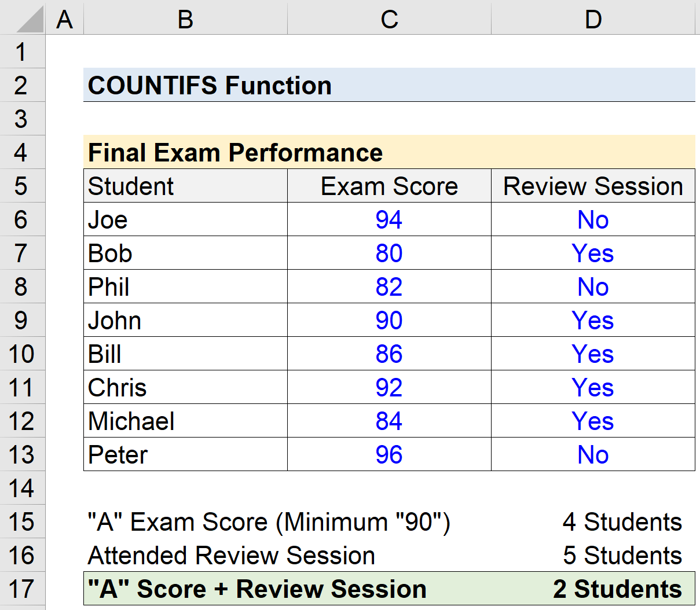Click the 4 Students result cell
The width and height of the screenshot is (700, 610).
[x=593, y=521]
